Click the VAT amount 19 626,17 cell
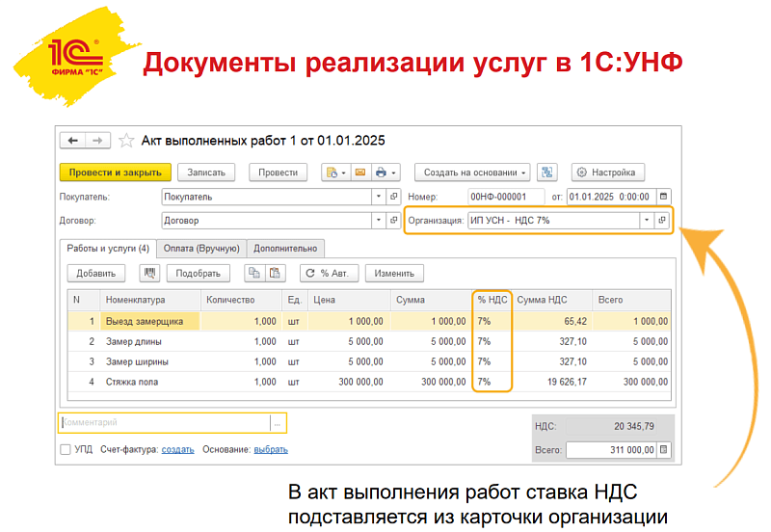 click(x=552, y=382)
